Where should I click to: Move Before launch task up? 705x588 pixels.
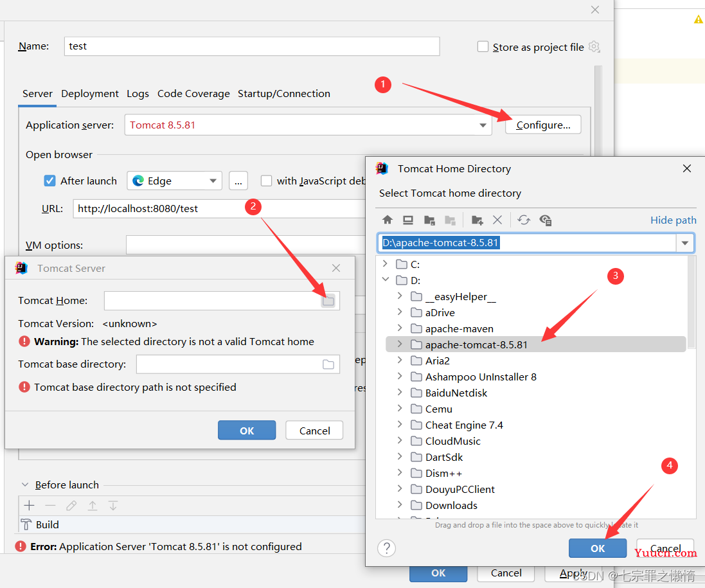click(x=92, y=505)
